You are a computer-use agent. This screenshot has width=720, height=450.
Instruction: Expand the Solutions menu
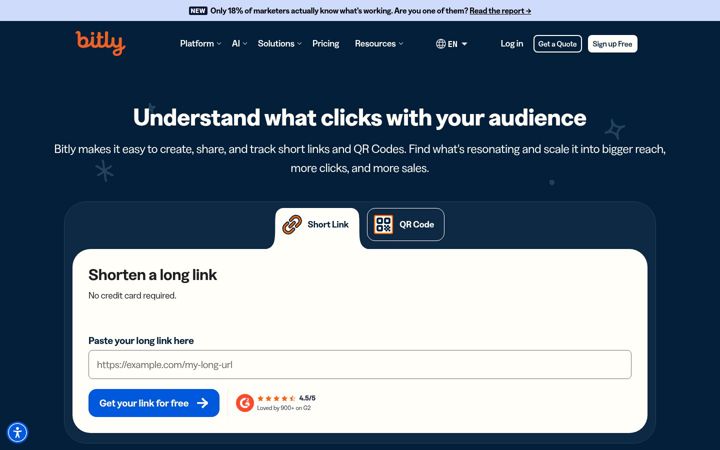point(280,44)
